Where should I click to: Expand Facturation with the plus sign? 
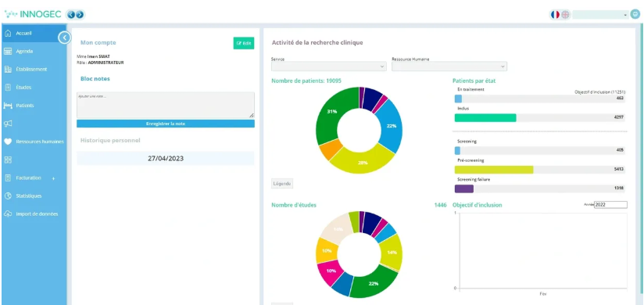pos(53,178)
